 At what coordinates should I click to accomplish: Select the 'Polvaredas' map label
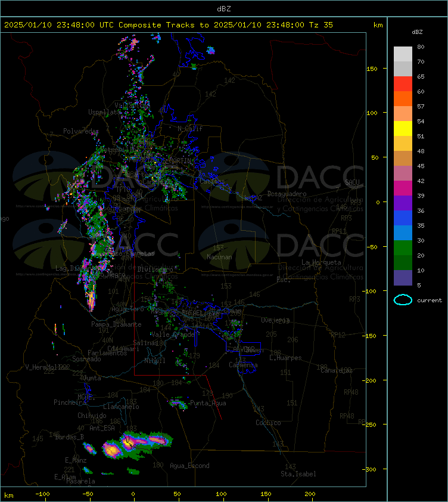pyautogui.click(x=81, y=131)
